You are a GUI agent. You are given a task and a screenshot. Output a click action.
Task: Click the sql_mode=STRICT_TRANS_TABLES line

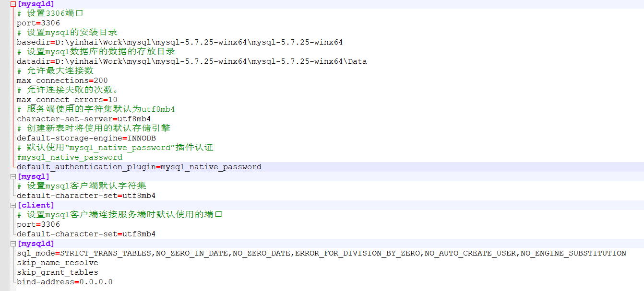(322, 253)
